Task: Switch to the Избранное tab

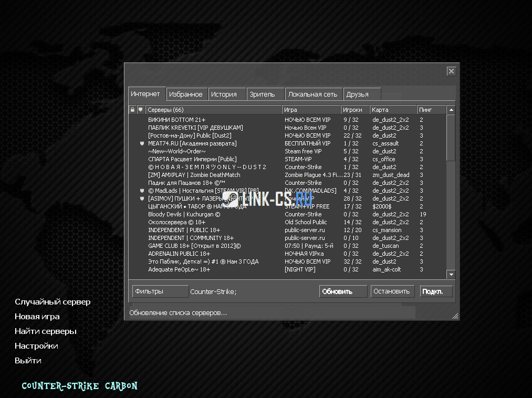Action: (x=185, y=95)
